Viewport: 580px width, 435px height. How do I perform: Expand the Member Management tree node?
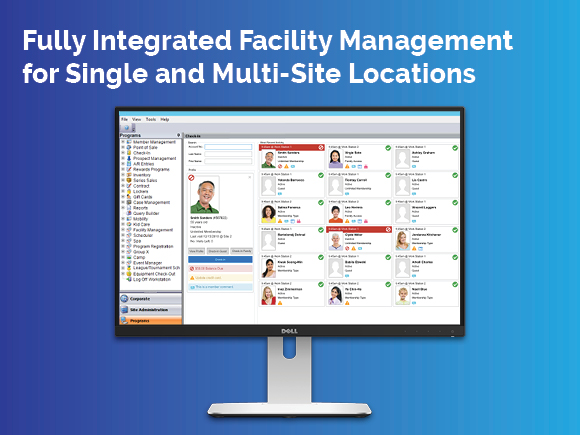[x=123, y=142]
